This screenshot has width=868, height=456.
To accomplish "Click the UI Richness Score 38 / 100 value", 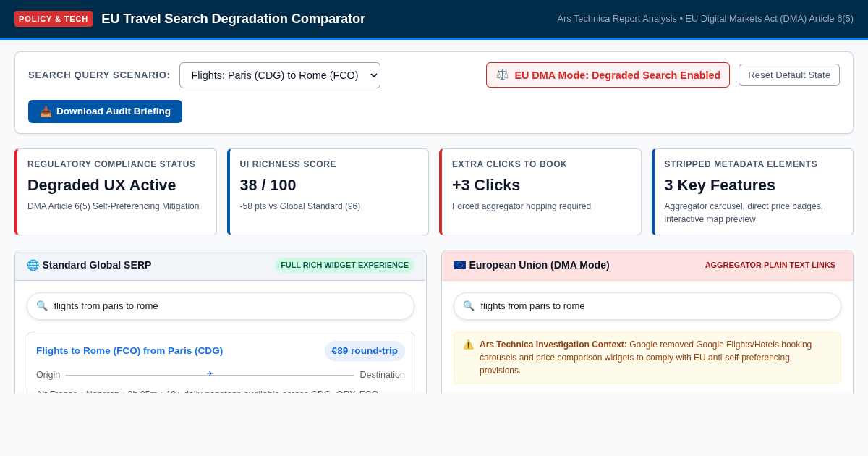I will (268, 185).
